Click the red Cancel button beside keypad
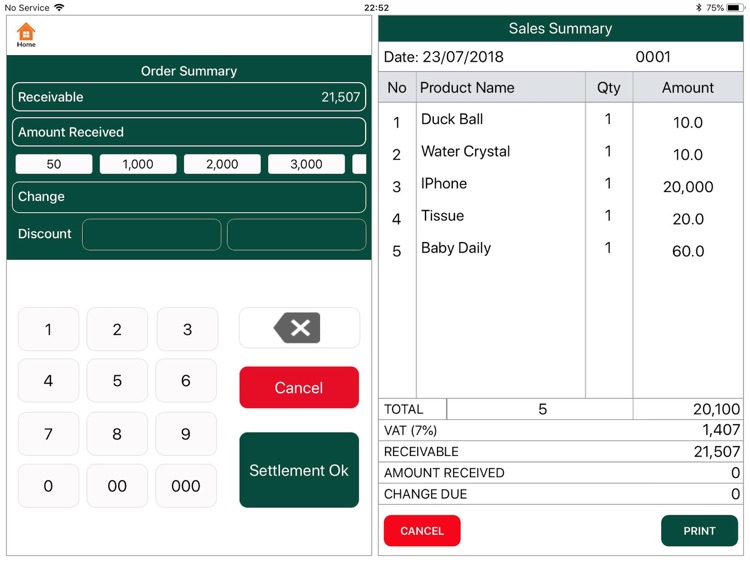 click(x=299, y=387)
